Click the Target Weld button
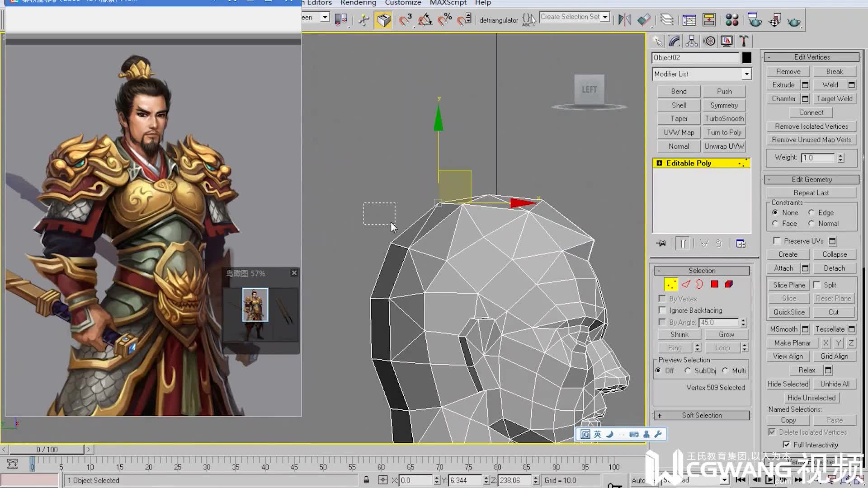This screenshot has width=868, height=488. (835, 99)
